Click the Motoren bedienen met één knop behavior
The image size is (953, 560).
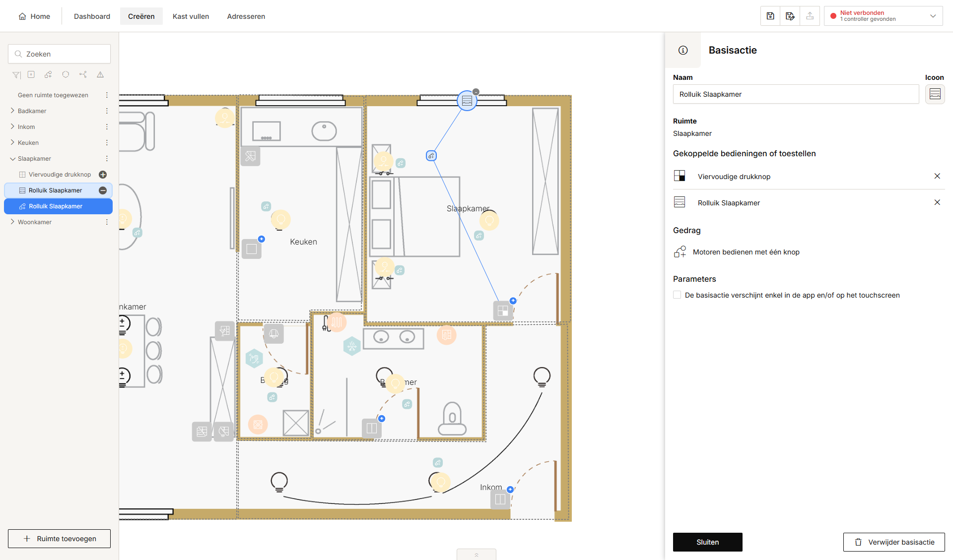coord(737,252)
